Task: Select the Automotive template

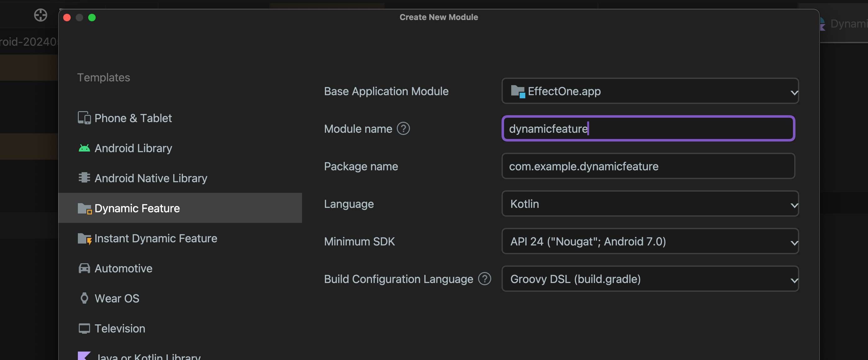Action: [x=123, y=268]
